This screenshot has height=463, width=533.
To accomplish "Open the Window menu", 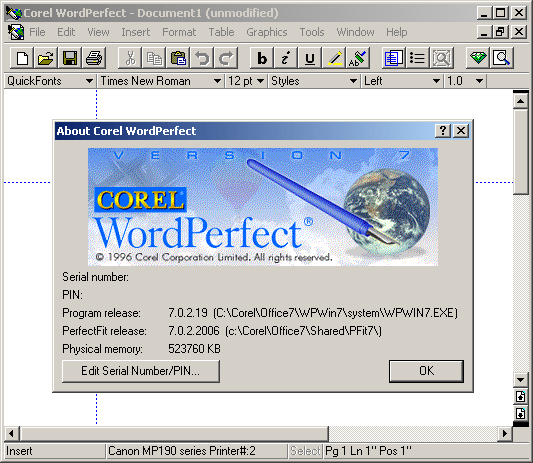I will pos(355,32).
